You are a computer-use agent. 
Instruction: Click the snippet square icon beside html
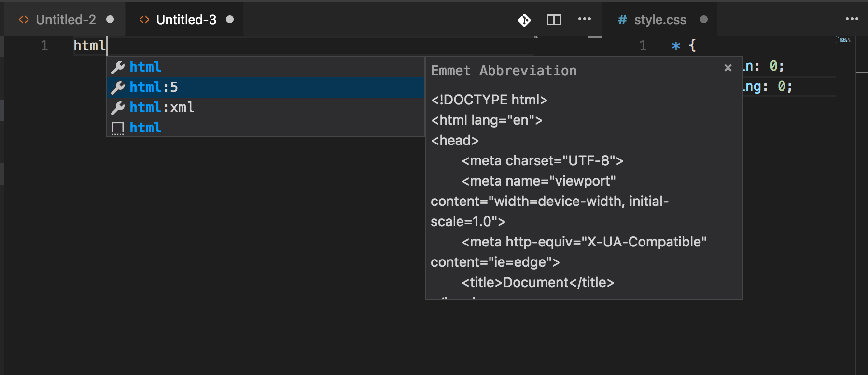click(118, 128)
